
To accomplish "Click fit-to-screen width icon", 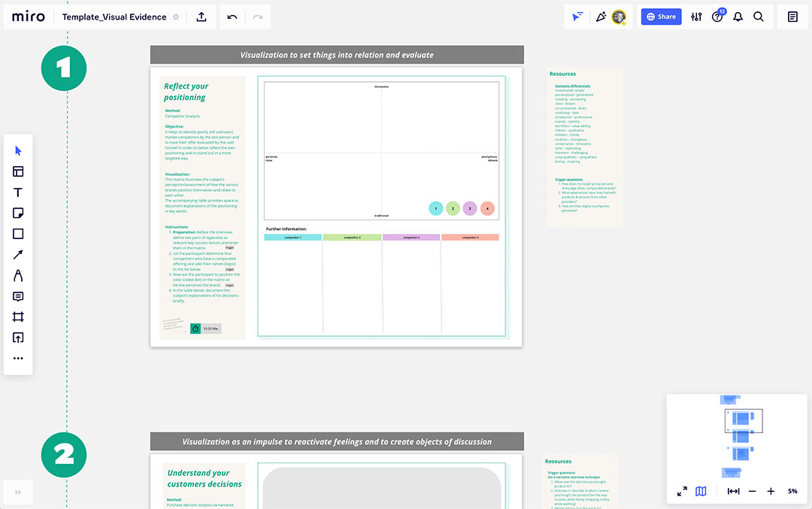I will pyautogui.click(x=733, y=492).
